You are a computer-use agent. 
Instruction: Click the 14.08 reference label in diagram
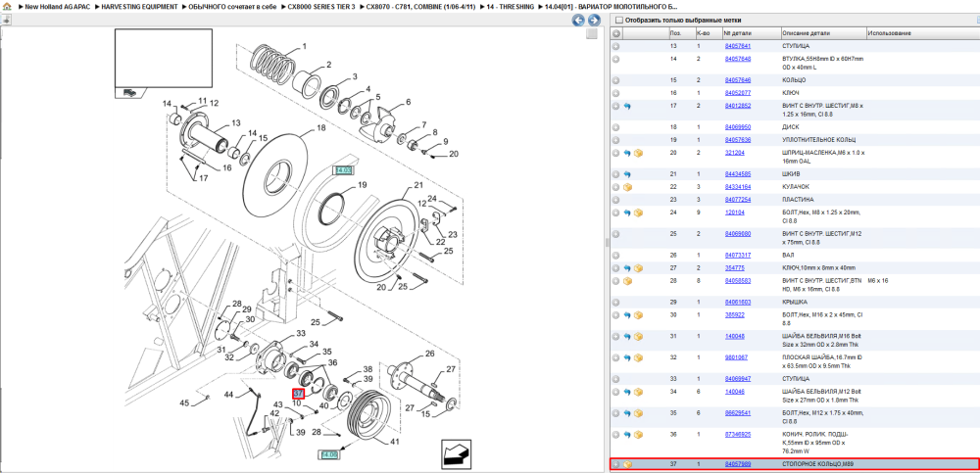click(328, 454)
